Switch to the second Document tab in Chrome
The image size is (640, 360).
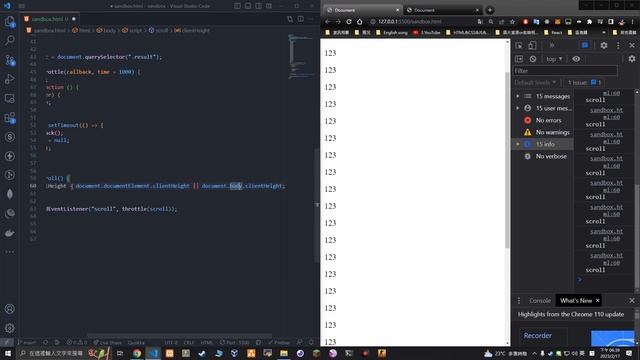point(442,10)
